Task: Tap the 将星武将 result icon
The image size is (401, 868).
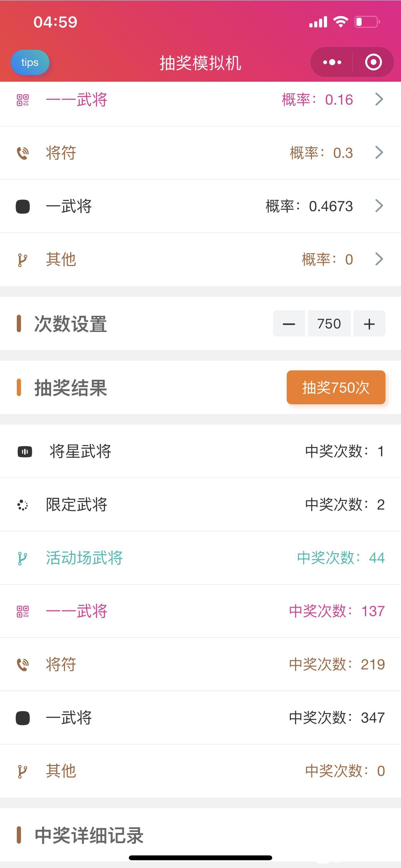Action: tap(25, 451)
